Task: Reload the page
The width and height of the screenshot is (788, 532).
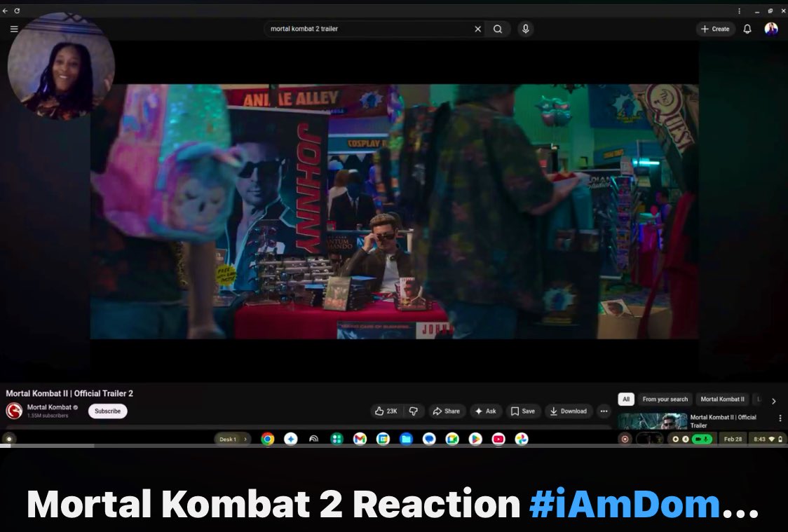Action: [17, 11]
